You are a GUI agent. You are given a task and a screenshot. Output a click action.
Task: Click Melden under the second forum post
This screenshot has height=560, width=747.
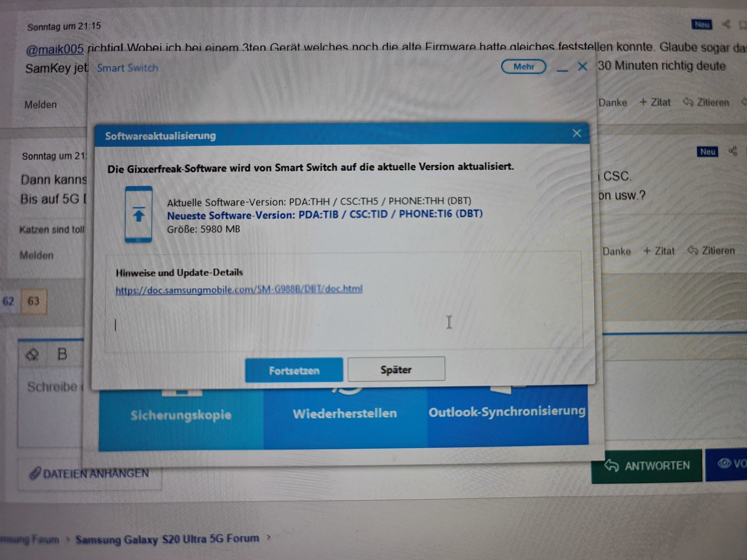[x=37, y=255]
